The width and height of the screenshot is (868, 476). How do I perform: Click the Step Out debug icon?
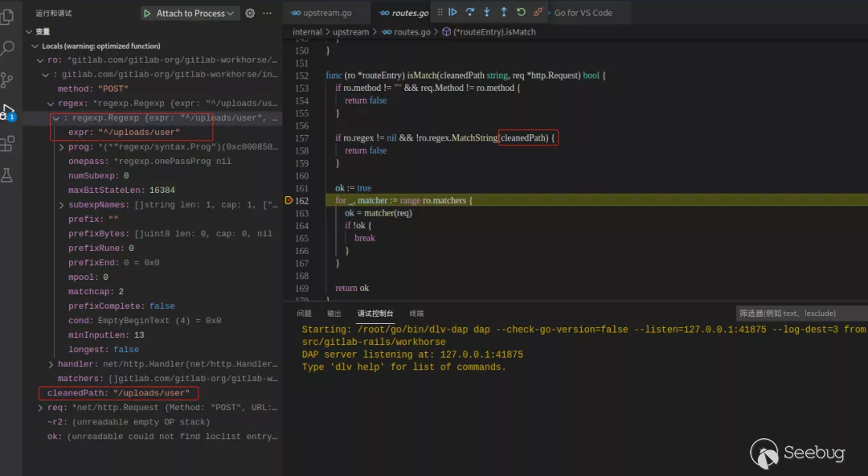[x=504, y=13]
